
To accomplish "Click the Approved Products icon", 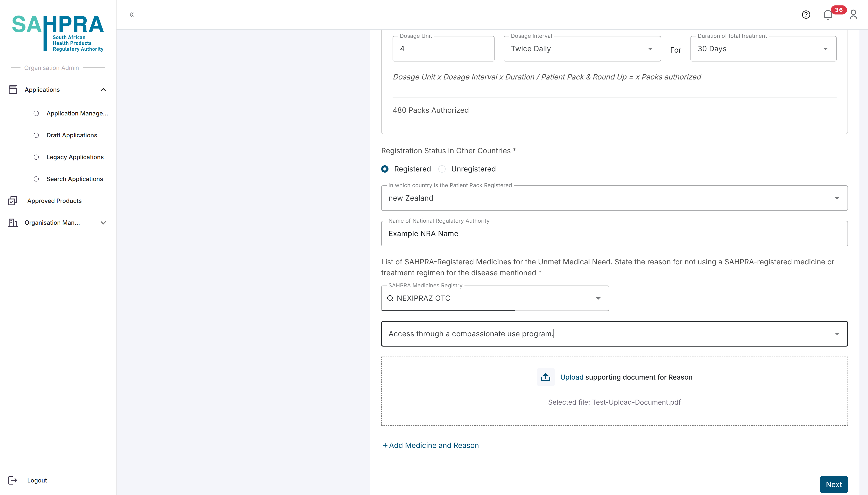I will [x=13, y=201].
